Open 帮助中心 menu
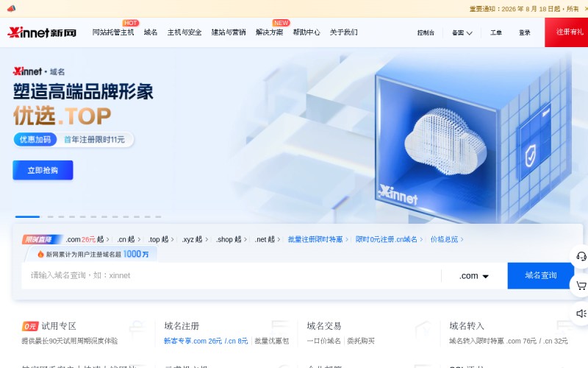The height and width of the screenshot is (368, 588). (306, 32)
